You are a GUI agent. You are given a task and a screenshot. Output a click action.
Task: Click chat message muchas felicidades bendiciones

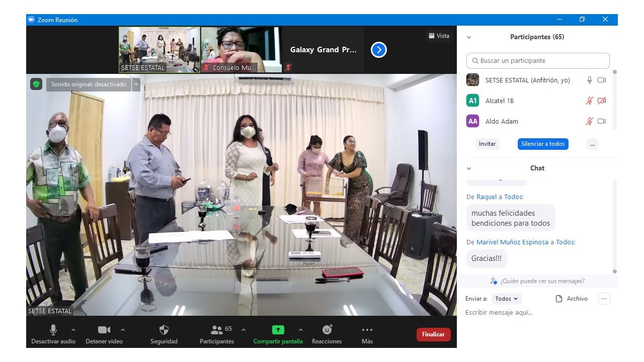pos(511,218)
